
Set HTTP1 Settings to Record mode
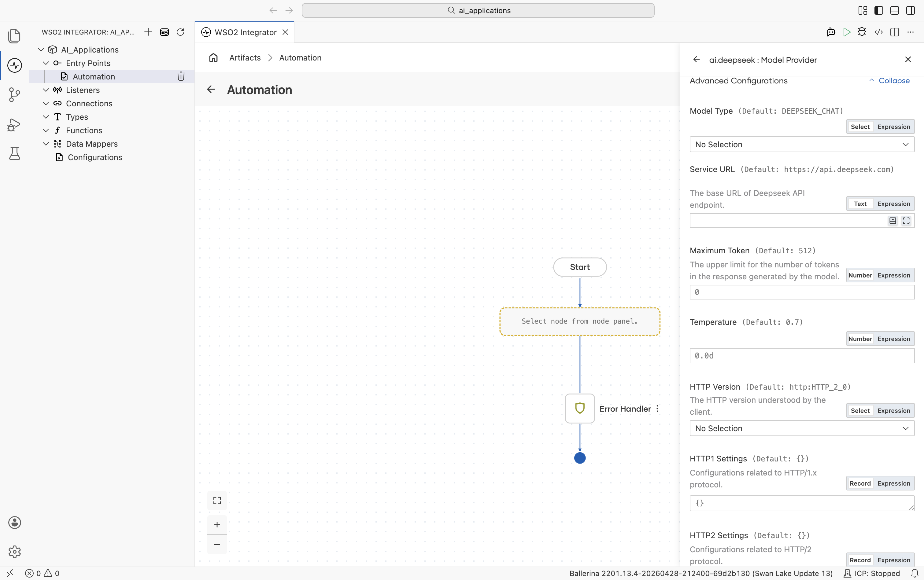pos(860,483)
